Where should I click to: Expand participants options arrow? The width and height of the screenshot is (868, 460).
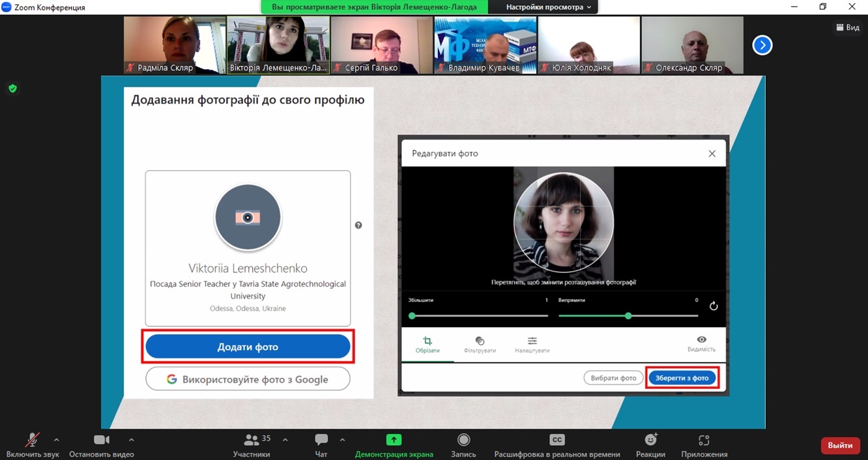[x=285, y=439]
